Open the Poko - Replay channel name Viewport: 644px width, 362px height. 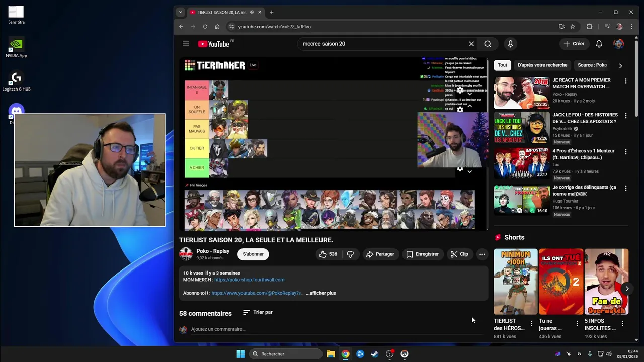point(213,251)
